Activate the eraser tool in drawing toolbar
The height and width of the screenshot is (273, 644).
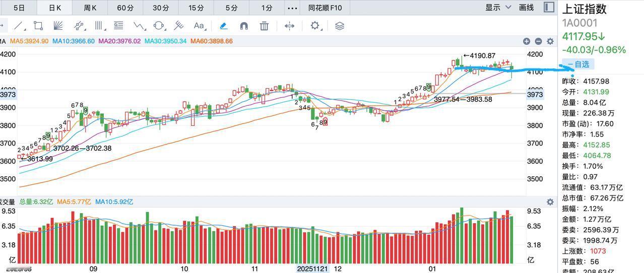(x=224, y=26)
